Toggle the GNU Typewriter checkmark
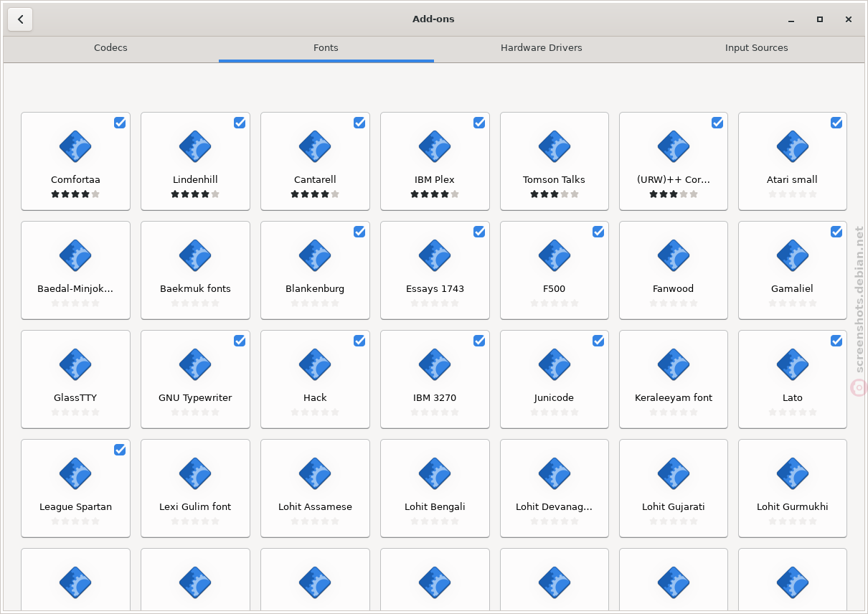Screen dimensions: 868x614 [x=240, y=341]
